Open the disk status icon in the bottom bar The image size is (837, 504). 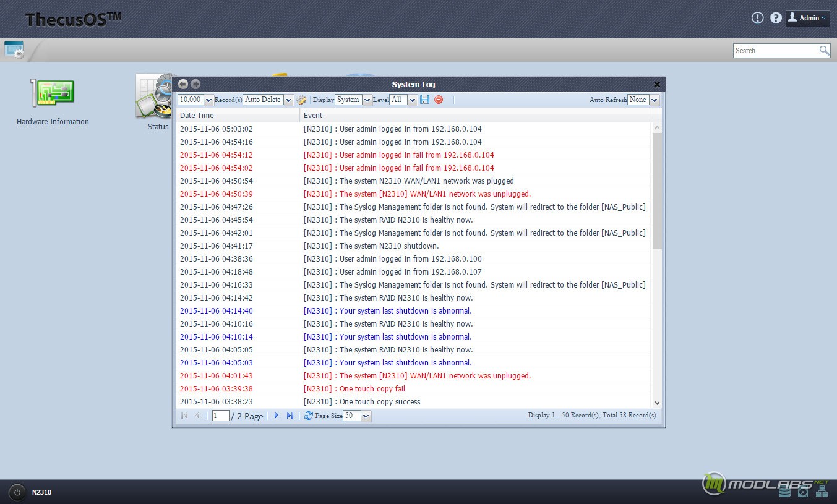803,492
